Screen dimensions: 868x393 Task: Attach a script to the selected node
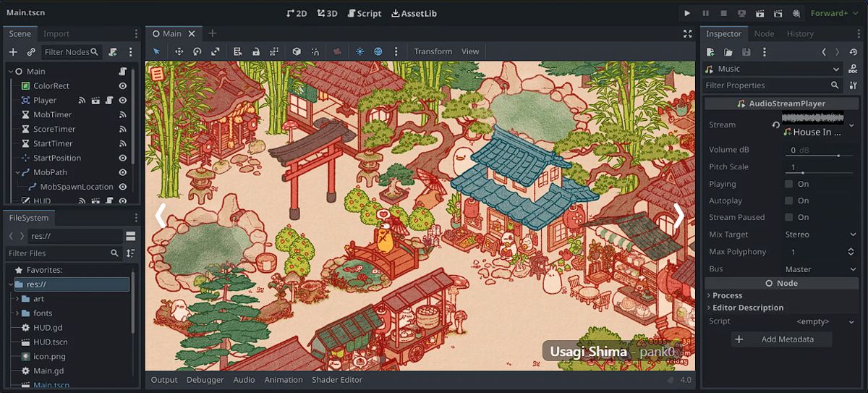tap(113, 52)
